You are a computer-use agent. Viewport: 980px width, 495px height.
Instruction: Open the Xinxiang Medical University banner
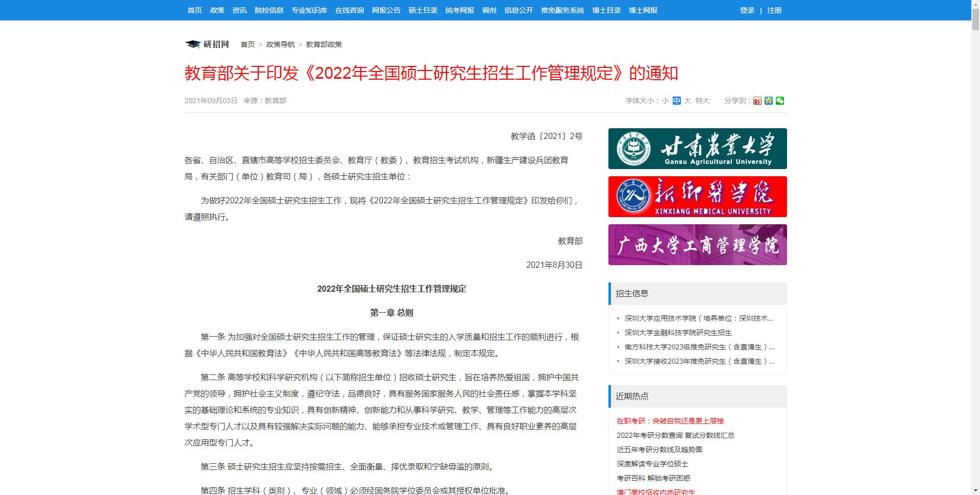tap(697, 197)
